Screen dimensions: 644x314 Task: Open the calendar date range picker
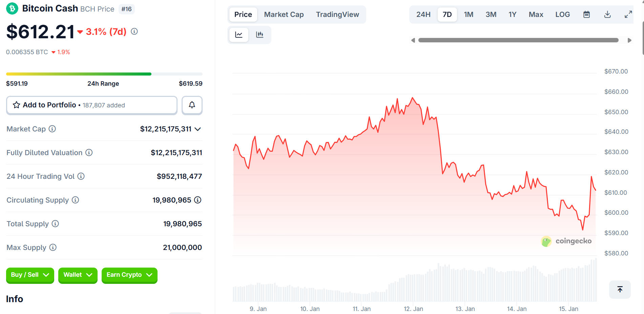point(586,15)
